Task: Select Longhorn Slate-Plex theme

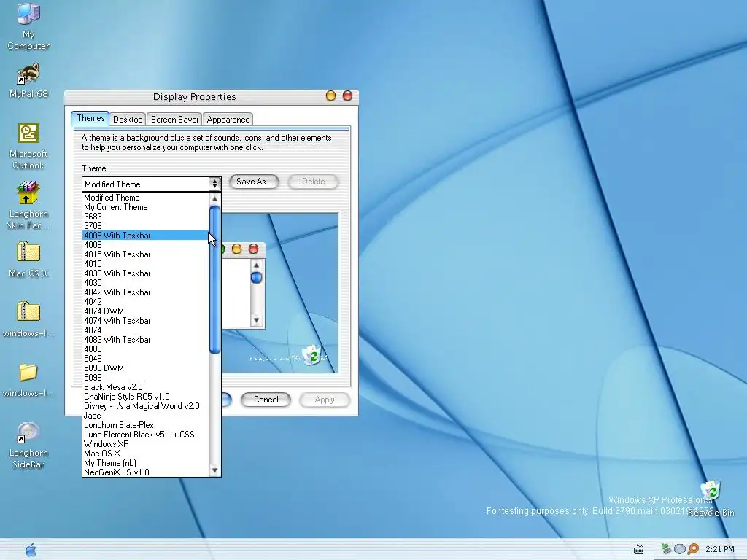Action: click(x=146, y=425)
